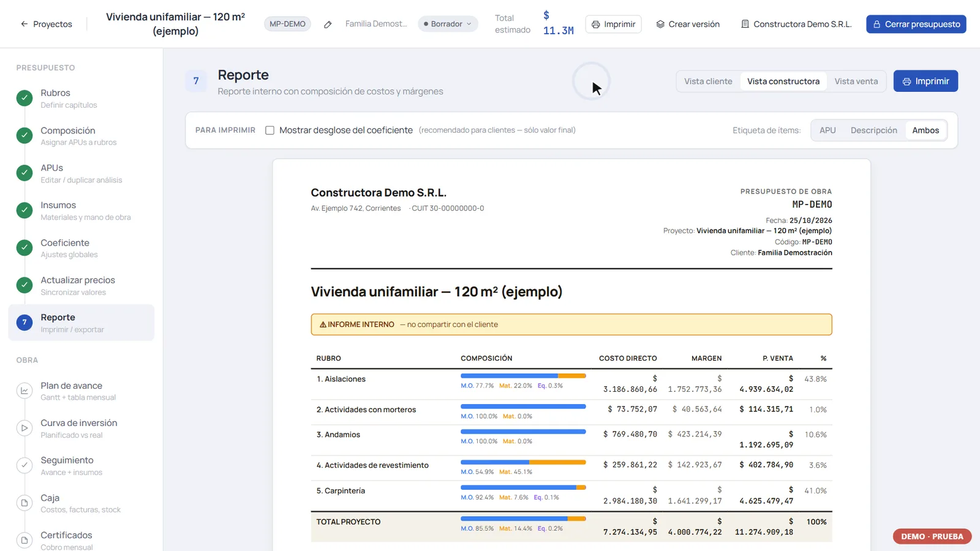The width and height of the screenshot is (980, 551).
Task: Click the Aislaciones composition bar
Action: (523, 376)
